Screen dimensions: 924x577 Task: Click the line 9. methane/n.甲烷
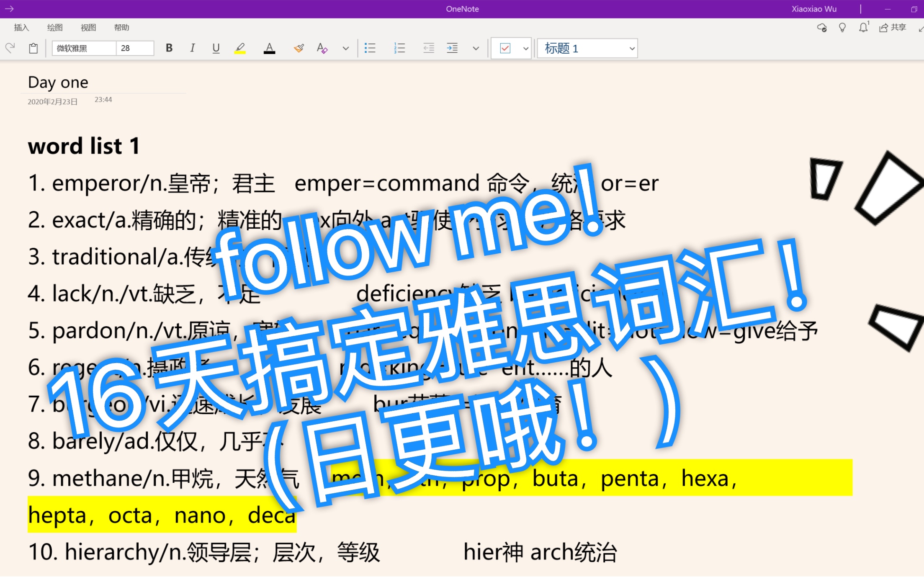point(163,478)
